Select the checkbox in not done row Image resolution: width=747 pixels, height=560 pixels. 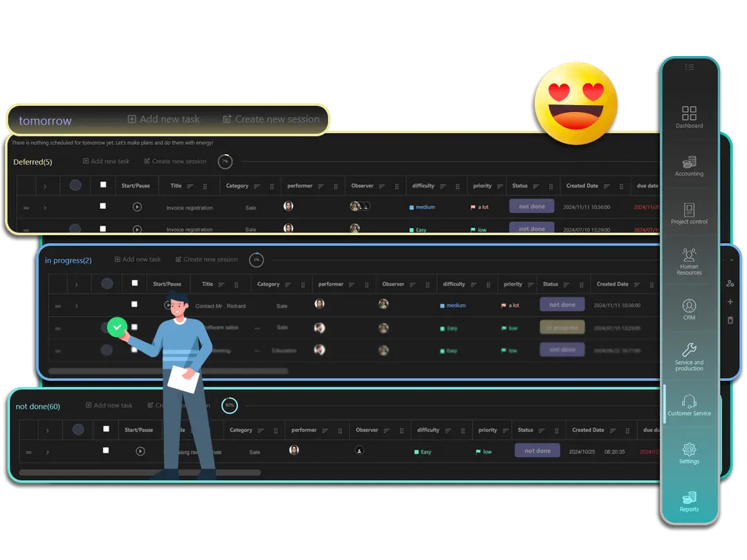pyautogui.click(x=106, y=450)
